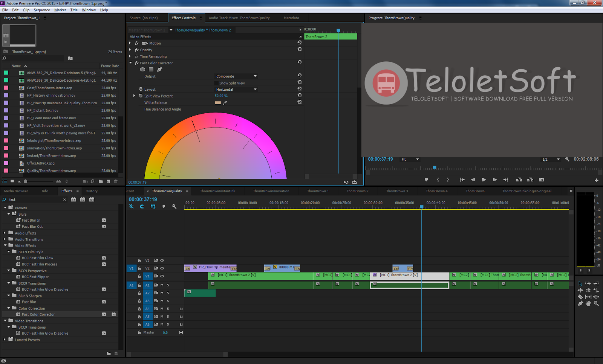Select the Track Select Forward tool
This screenshot has height=364, width=603.
(x=588, y=284)
